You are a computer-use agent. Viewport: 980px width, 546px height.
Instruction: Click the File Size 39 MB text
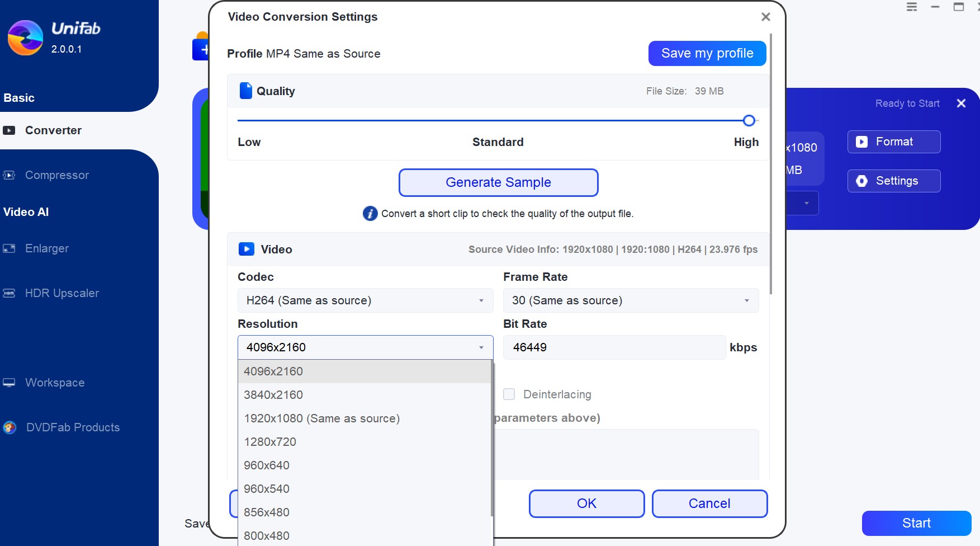pos(685,91)
